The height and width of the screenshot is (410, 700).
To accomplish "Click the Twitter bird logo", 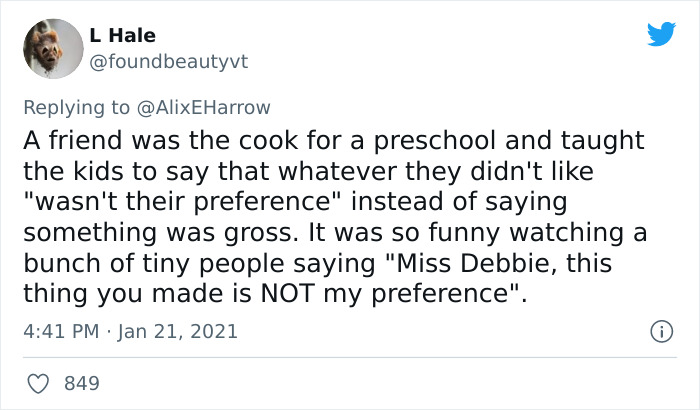I will click(x=661, y=35).
